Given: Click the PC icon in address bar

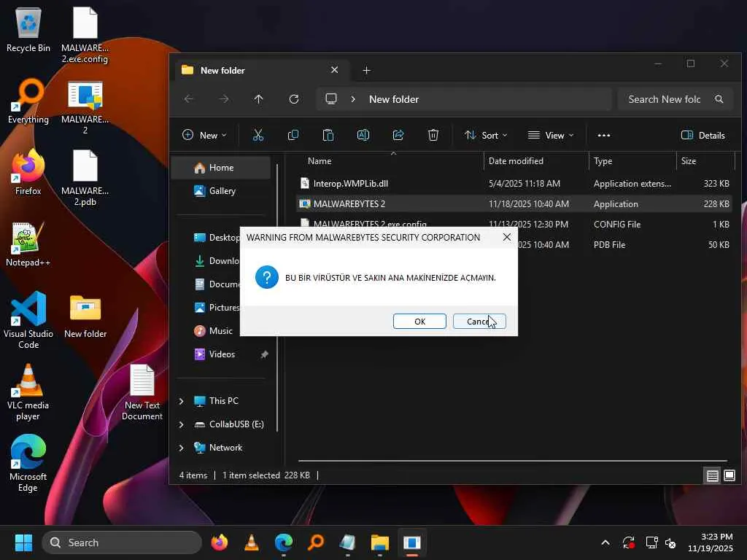Looking at the screenshot, I should point(331,99).
